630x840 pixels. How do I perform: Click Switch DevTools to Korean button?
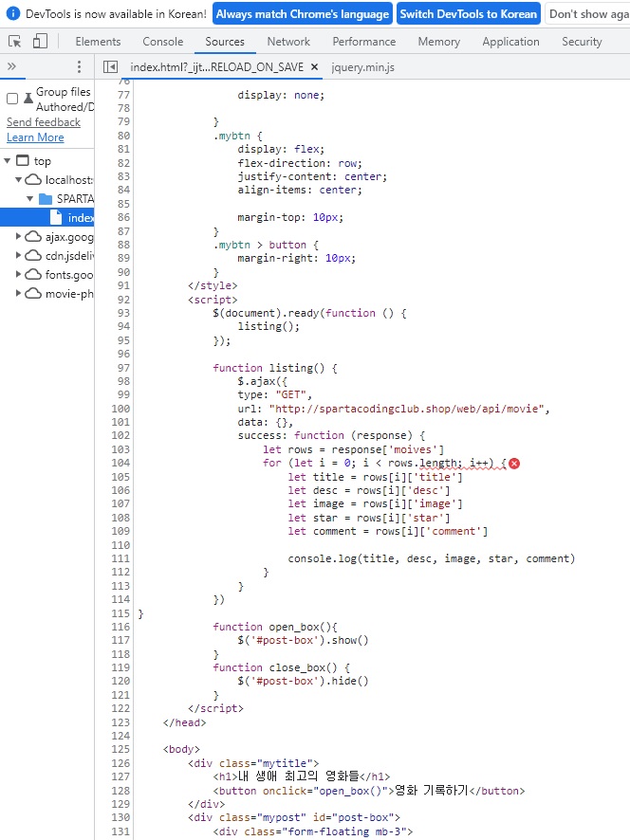coord(469,14)
